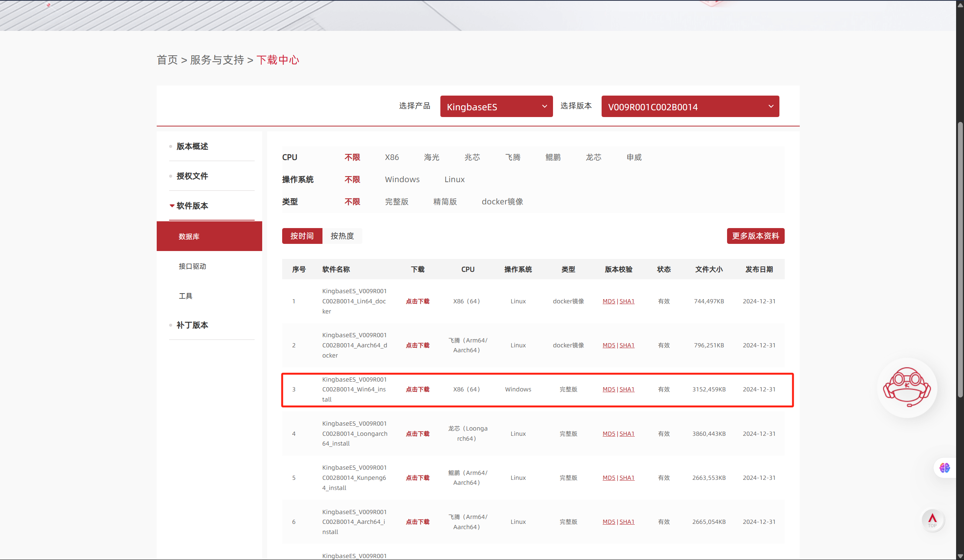Collapse the 软件版本 sidebar section
This screenshot has height=560, width=964.
pos(192,205)
